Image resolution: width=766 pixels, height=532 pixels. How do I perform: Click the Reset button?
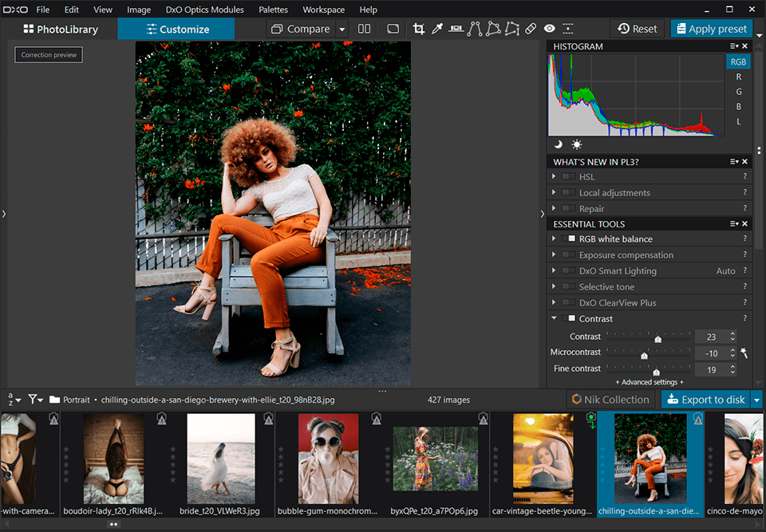tap(637, 28)
